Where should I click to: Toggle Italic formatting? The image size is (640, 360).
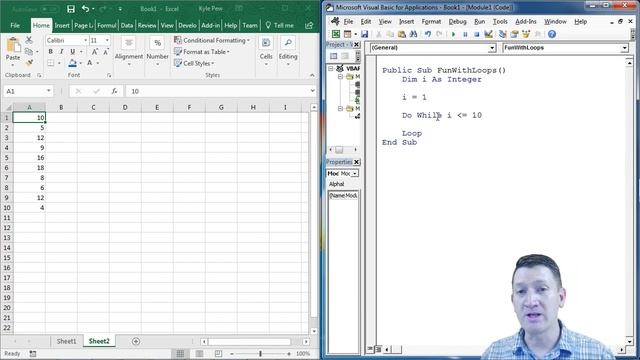(x=61, y=52)
